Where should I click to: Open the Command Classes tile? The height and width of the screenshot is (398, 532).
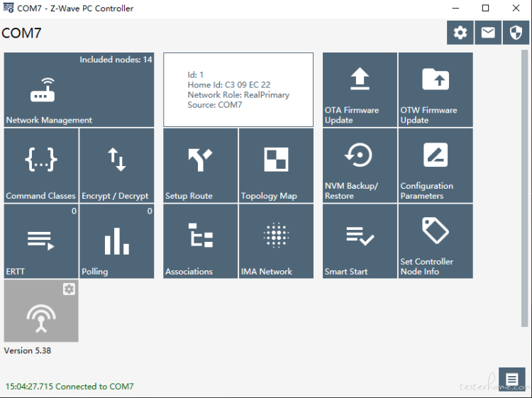coord(41,165)
